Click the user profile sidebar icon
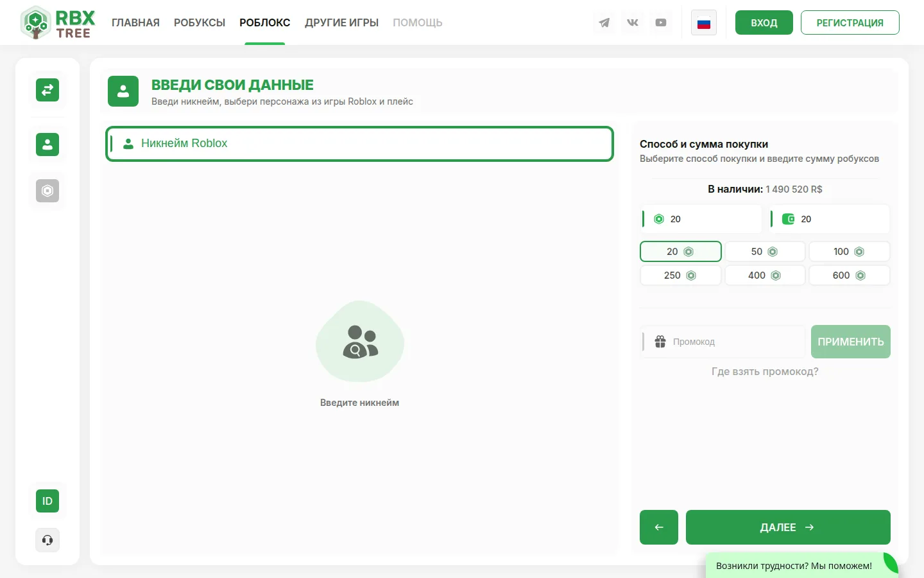Viewport: 924px width, 578px height. 47,144
